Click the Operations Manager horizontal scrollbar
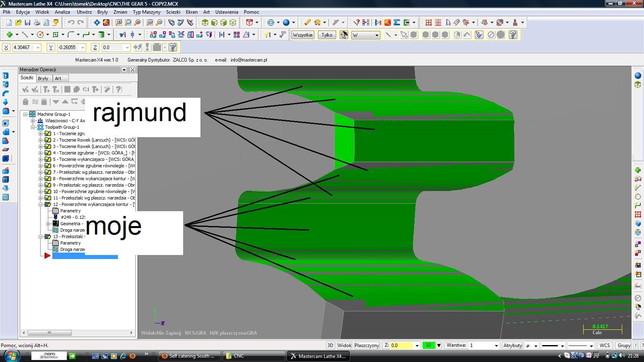 [78, 333]
